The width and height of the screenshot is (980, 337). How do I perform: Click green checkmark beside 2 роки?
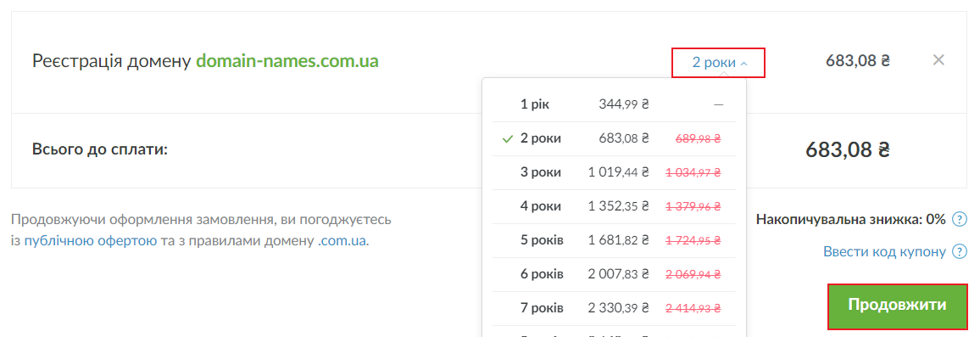pos(508,139)
